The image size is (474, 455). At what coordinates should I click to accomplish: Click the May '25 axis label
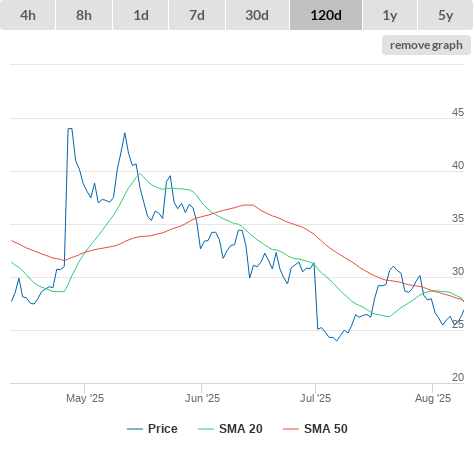(85, 398)
